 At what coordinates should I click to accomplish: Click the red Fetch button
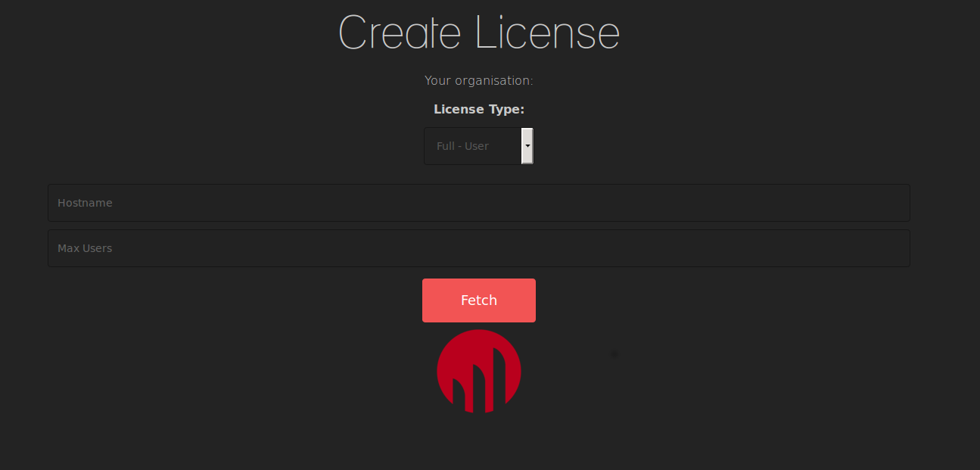478,300
